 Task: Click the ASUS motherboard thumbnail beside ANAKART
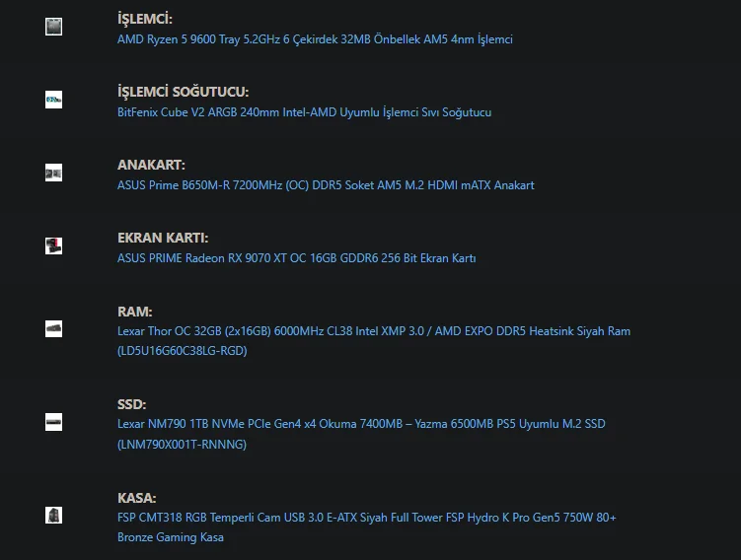tap(53, 173)
